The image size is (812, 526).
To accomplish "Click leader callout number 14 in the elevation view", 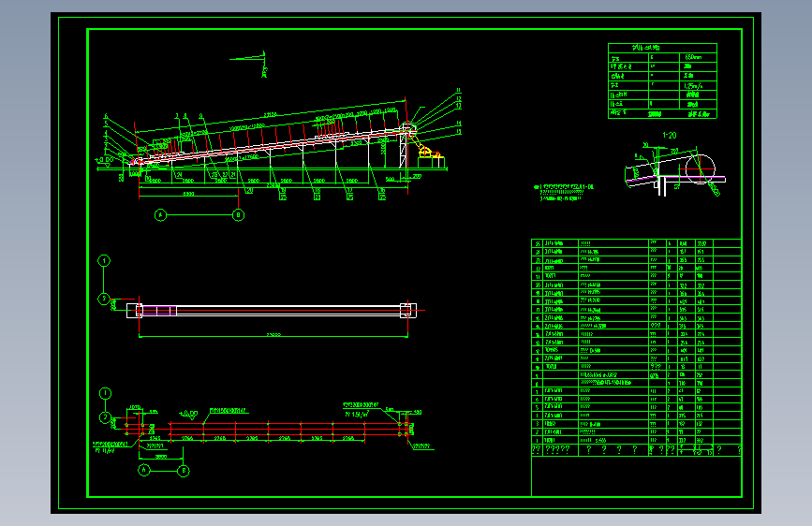I will point(458,124).
